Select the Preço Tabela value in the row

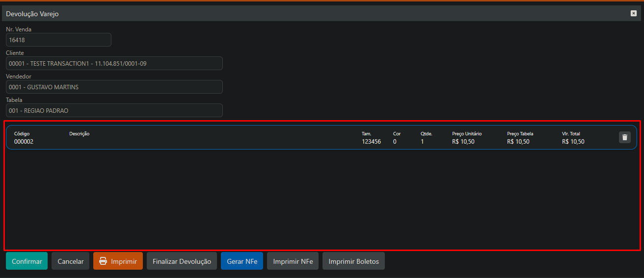click(x=518, y=142)
